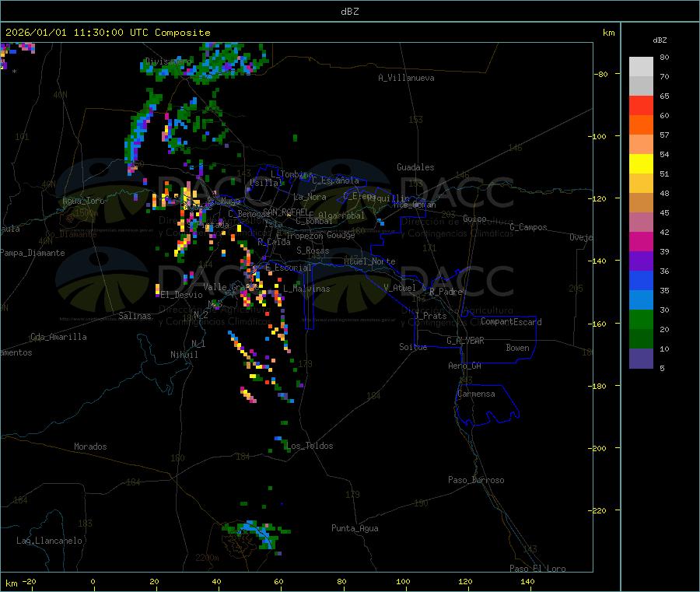Select the dark green 20 dBZ swatch
The image size is (700, 592).
coord(641,339)
